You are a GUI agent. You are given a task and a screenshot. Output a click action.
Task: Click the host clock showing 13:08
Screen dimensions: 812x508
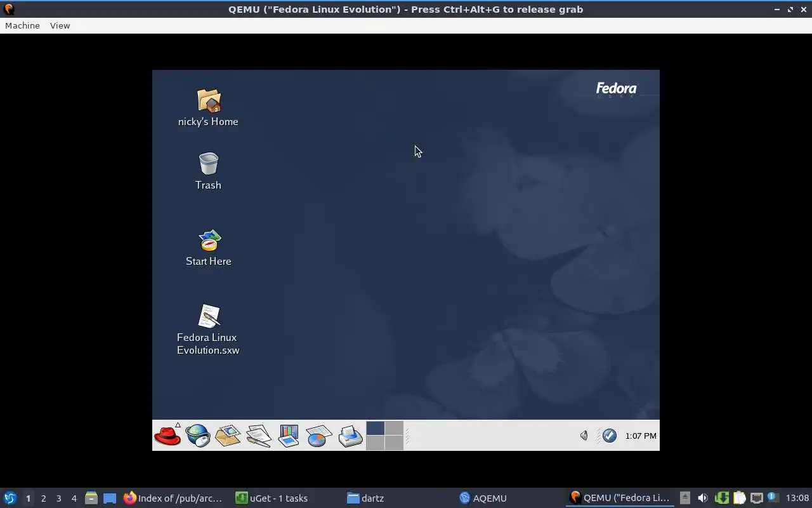coord(797,498)
